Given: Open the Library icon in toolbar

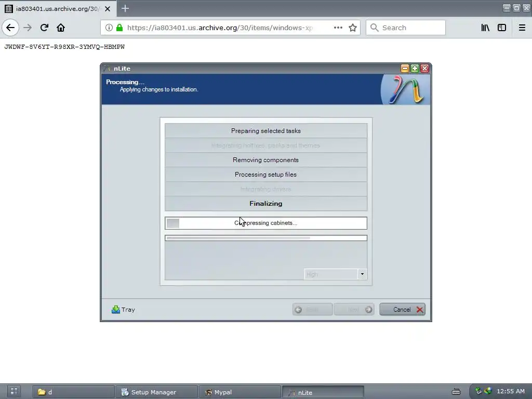Looking at the screenshot, I should click(x=485, y=28).
